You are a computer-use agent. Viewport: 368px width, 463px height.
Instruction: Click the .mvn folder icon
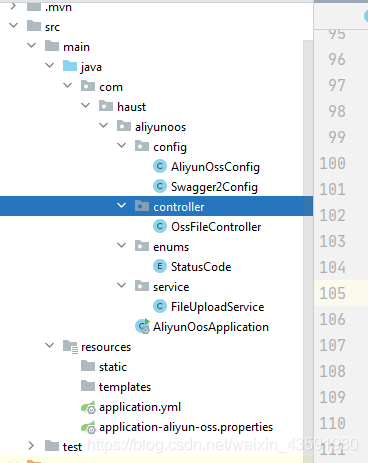pos(34,6)
